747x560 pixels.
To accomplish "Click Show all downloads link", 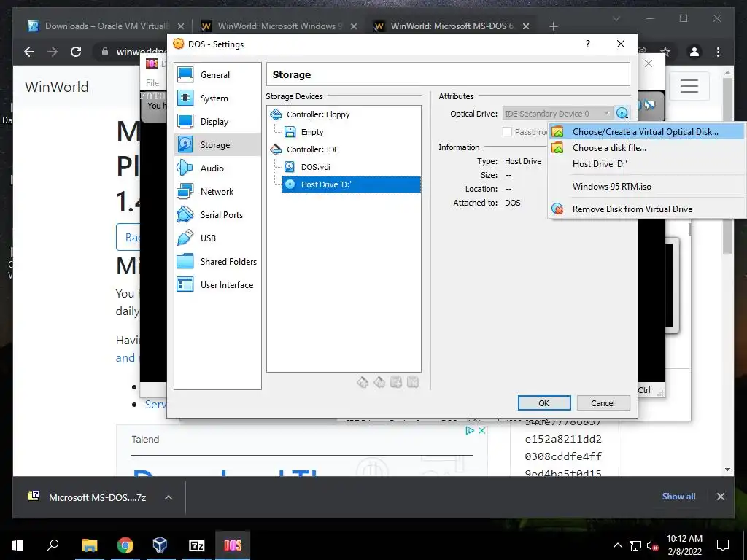I will [x=678, y=497].
